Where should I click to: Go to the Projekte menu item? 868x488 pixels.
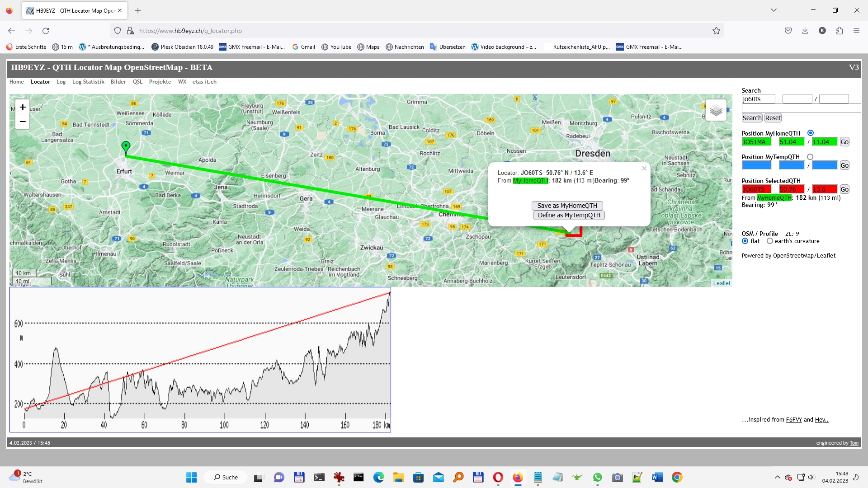[160, 82]
